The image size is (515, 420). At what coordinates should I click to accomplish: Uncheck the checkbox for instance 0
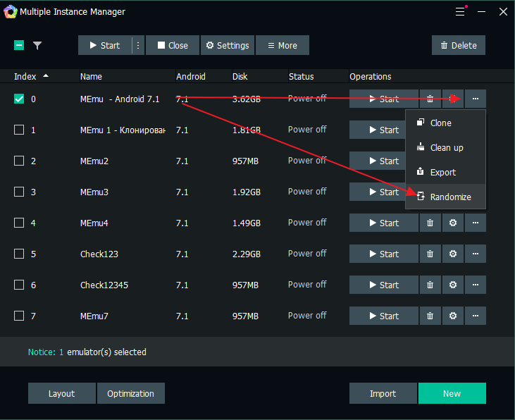19,99
